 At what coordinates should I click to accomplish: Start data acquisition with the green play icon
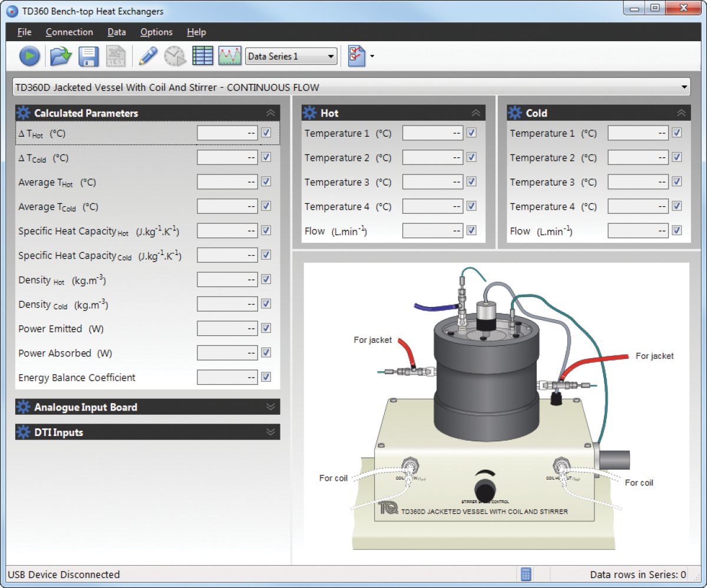click(x=29, y=56)
